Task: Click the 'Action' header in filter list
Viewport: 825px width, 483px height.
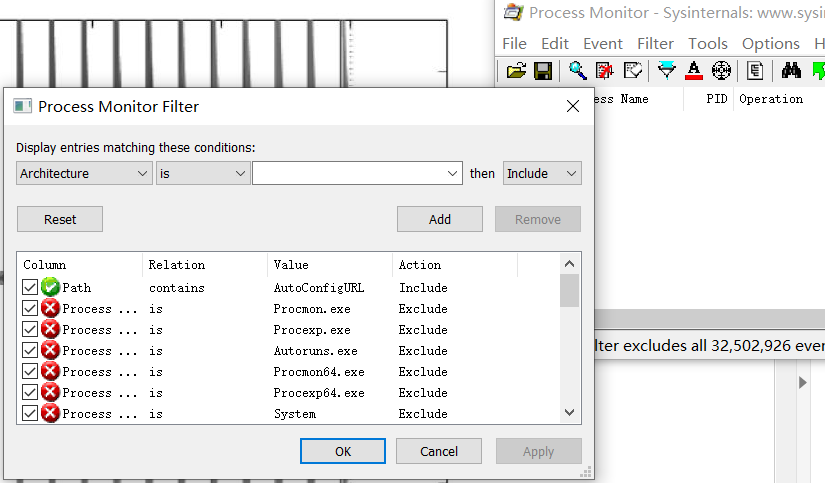Action: tap(455, 265)
